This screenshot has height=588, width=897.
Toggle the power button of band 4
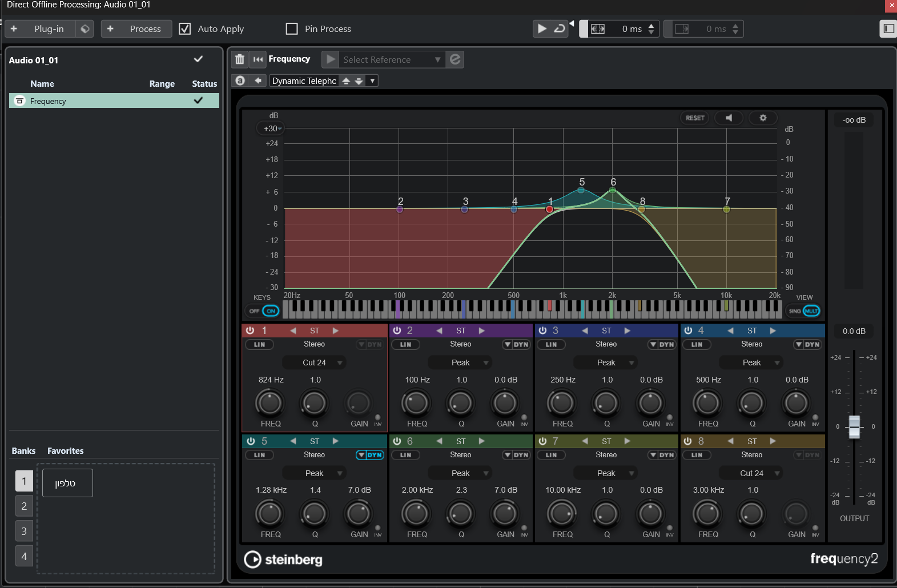(x=688, y=331)
